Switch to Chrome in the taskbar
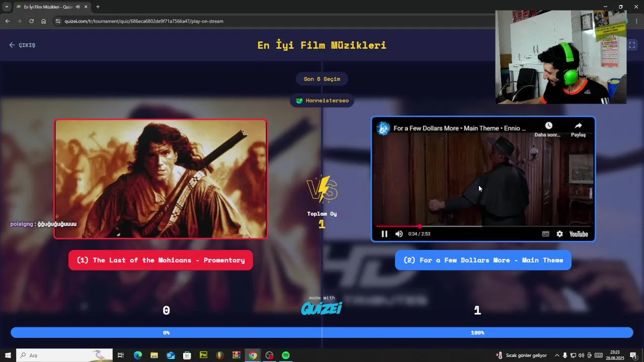This screenshot has width=644, height=362. 253,355
